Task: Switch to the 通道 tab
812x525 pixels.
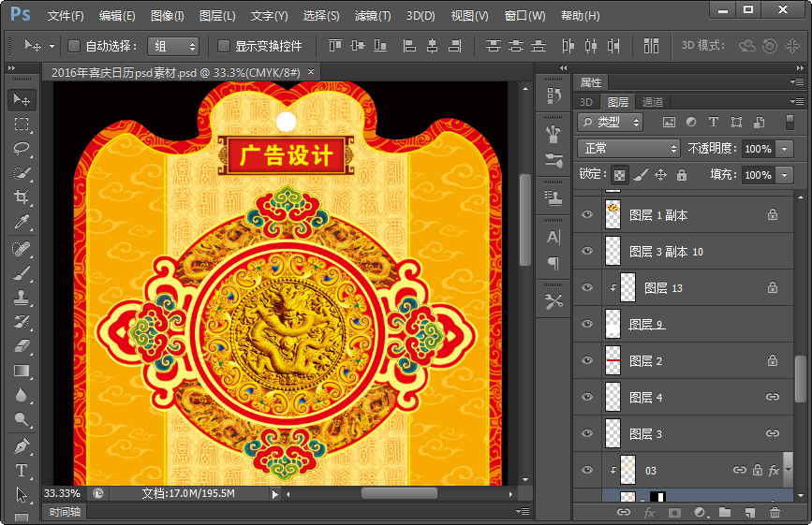Action: point(653,102)
